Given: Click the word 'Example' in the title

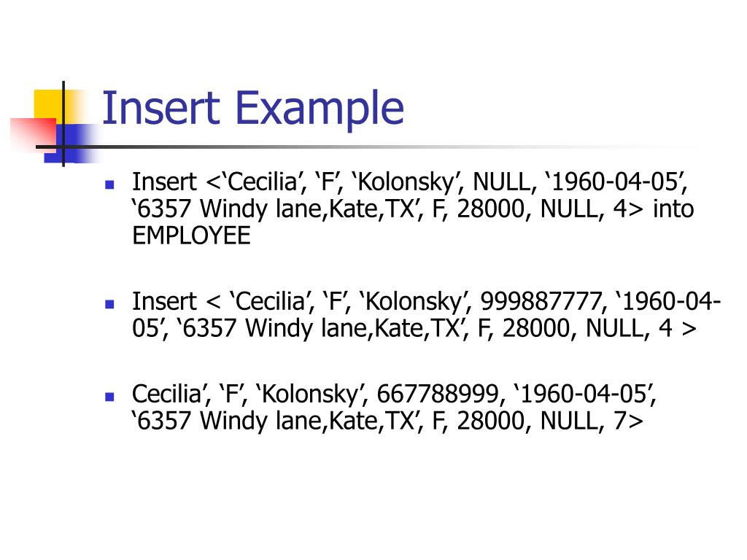Looking at the screenshot, I should pyautogui.click(x=320, y=109).
